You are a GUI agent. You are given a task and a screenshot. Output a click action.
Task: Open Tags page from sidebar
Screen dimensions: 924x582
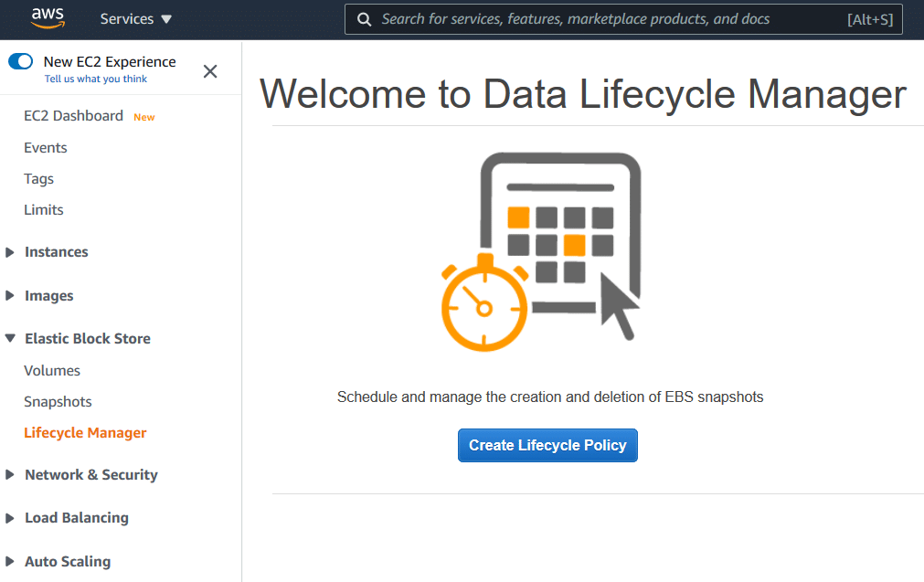point(39,178)
